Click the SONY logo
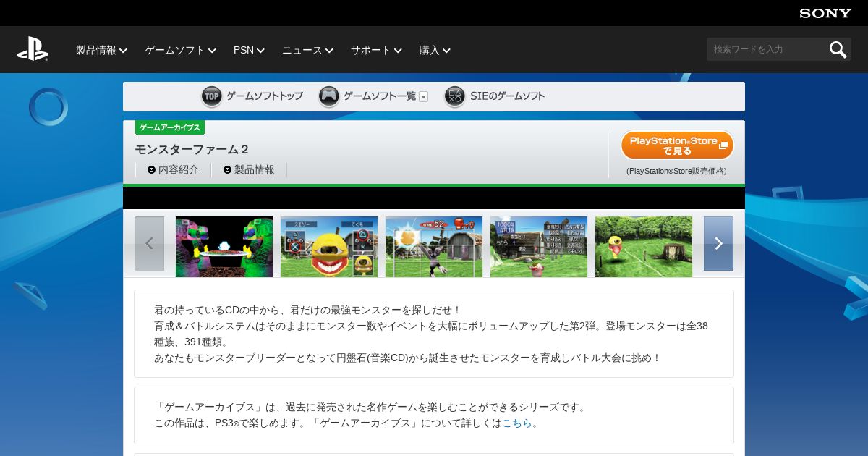 (825, 13)
